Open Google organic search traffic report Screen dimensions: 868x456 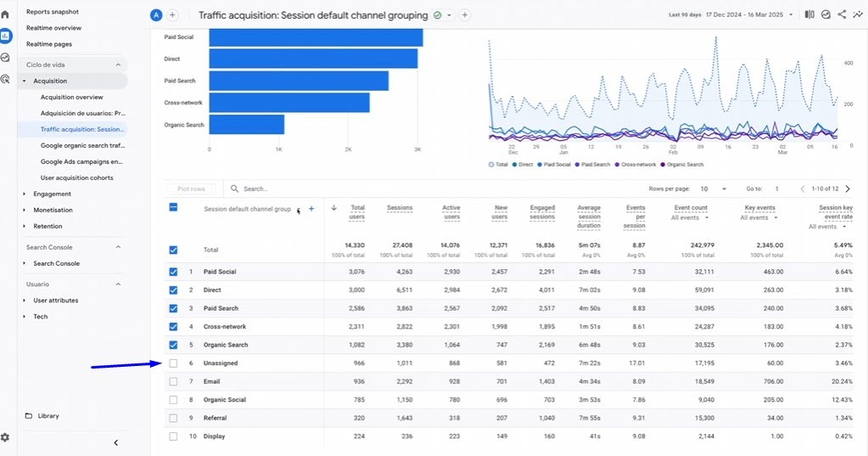coord(82,146)
